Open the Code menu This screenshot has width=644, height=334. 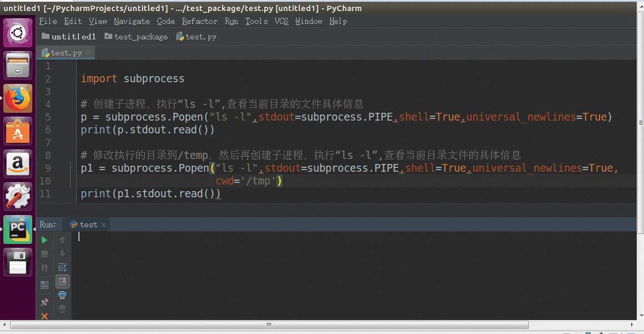166,21
